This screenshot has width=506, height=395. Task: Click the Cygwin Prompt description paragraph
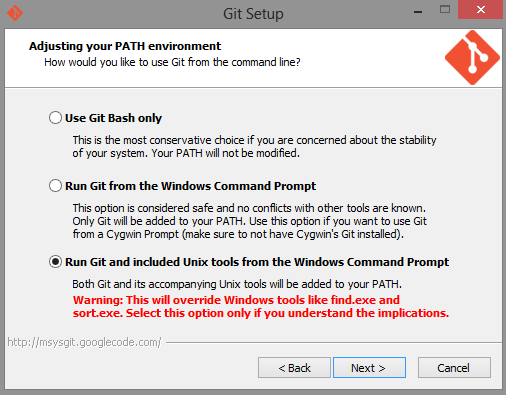click(250, 221)
